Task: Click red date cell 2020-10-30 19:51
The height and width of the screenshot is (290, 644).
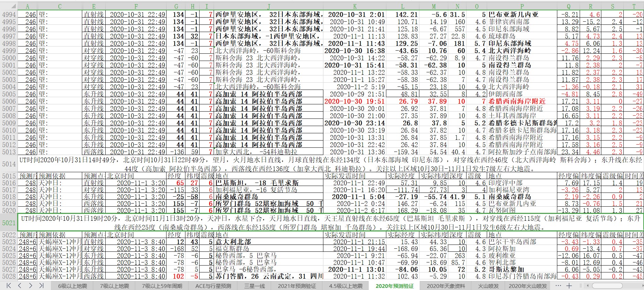Action: [x=354, y=101]
